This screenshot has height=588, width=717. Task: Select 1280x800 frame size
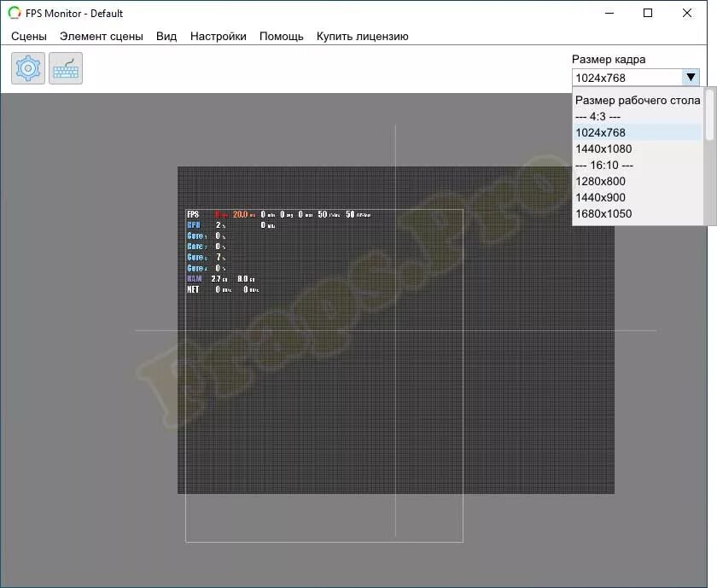click(638, 181)
